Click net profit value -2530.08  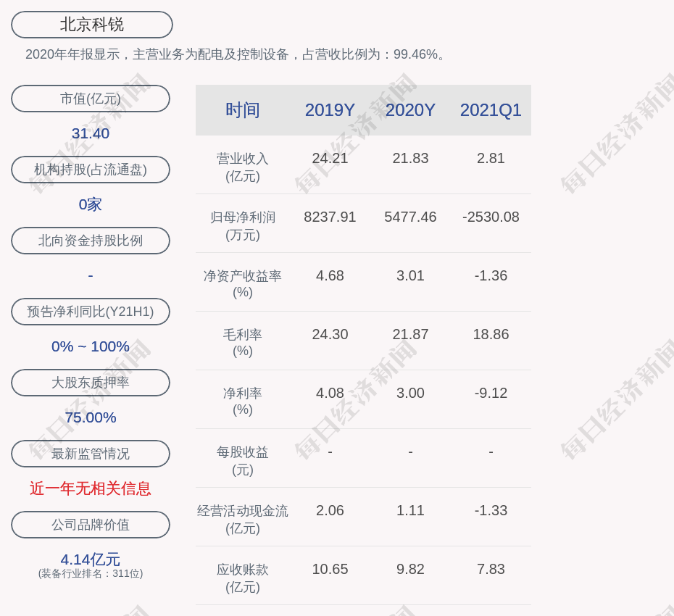(x=491, y=217)
